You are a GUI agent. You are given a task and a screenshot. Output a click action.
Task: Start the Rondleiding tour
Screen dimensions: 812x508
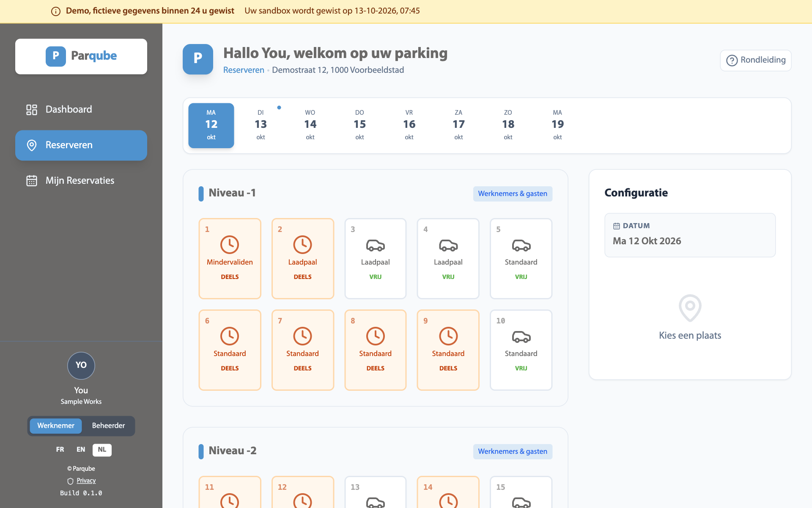pos(756,61)
